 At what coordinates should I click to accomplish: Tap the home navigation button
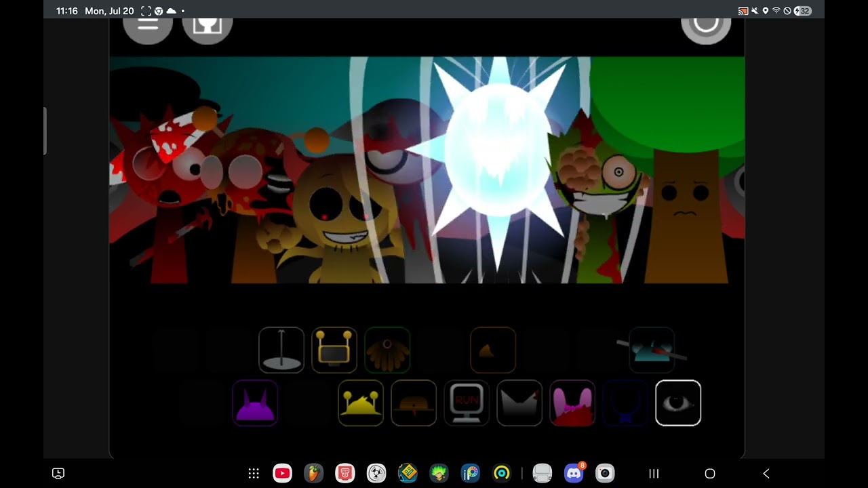(710, 474)
